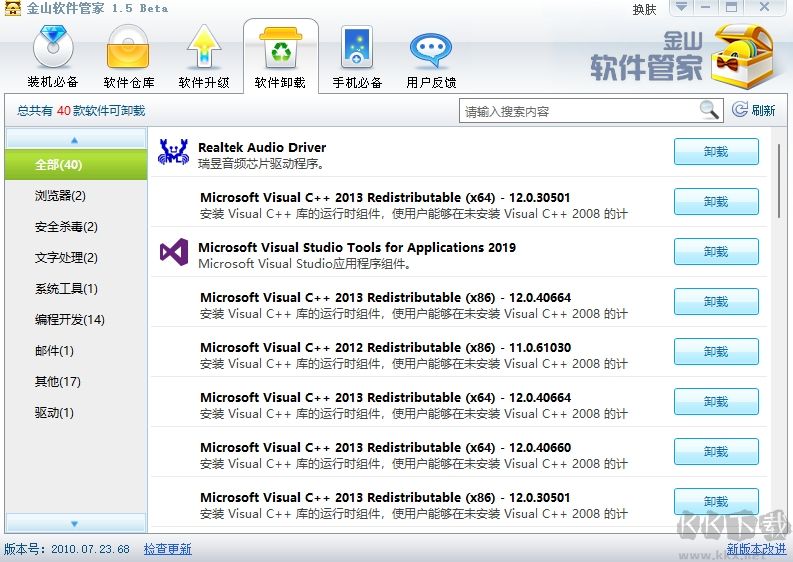Click the 刷新 refresh button

tap(754, 110)
